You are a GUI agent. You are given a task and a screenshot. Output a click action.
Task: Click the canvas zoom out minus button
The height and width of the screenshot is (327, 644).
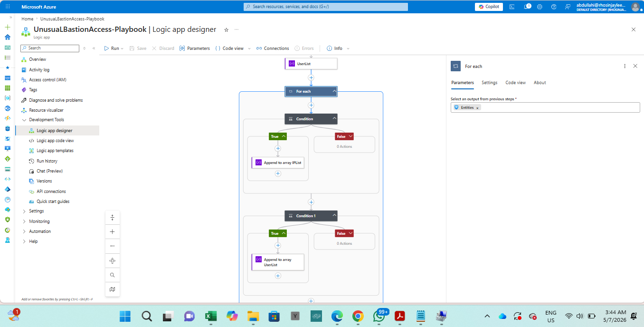tap(112, 246)
